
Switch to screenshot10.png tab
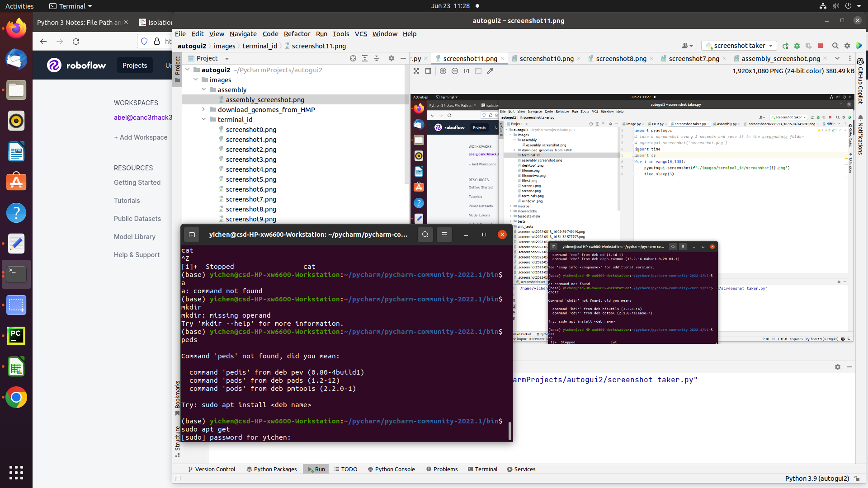546,59
